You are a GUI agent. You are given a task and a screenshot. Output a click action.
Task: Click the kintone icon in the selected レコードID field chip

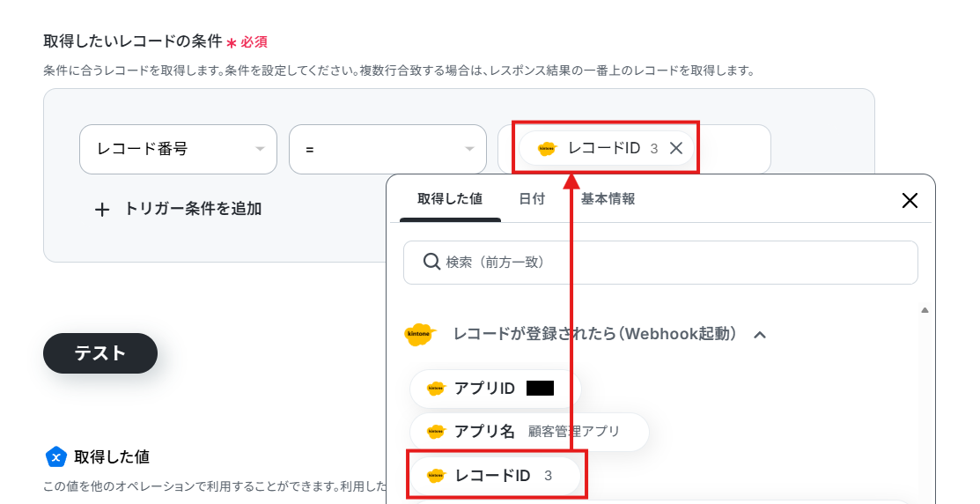[547, 148]
